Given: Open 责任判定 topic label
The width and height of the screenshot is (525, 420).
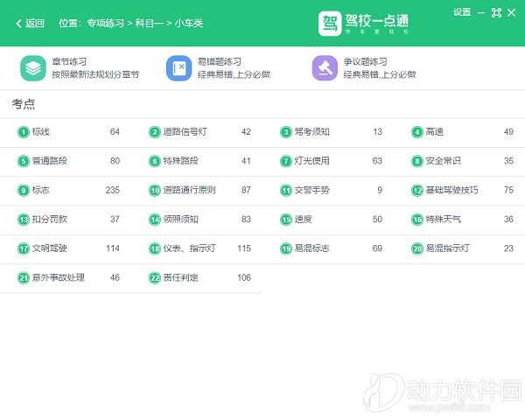Looking at the screenshot, I should pyautogui.click(x=181, y=277).
